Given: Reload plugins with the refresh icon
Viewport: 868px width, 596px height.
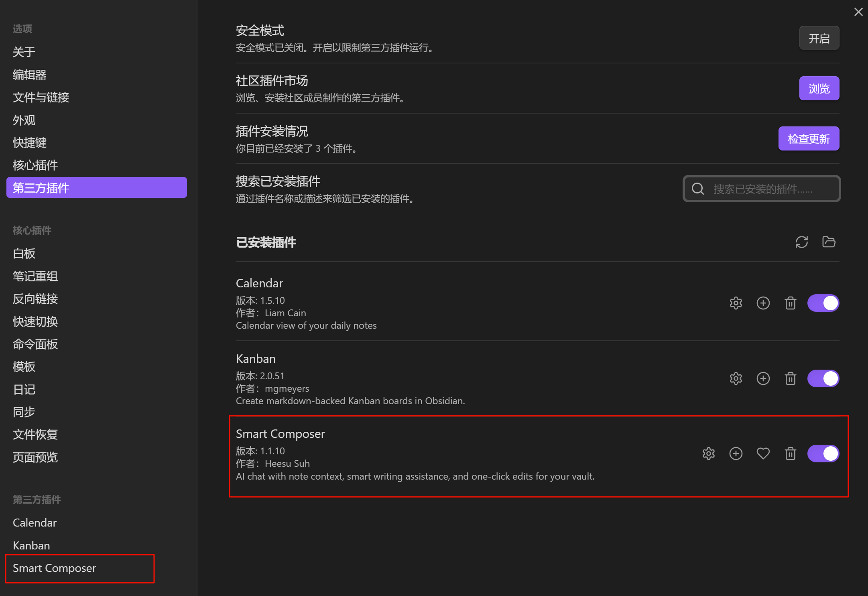Looking at the screenshot, I should pyautogui.click(x=801, y=242).
